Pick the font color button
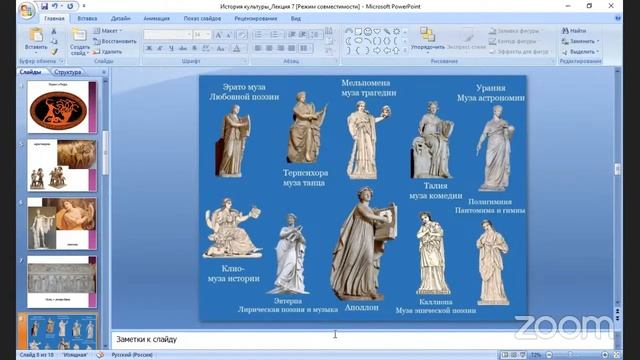 [237, 49]
